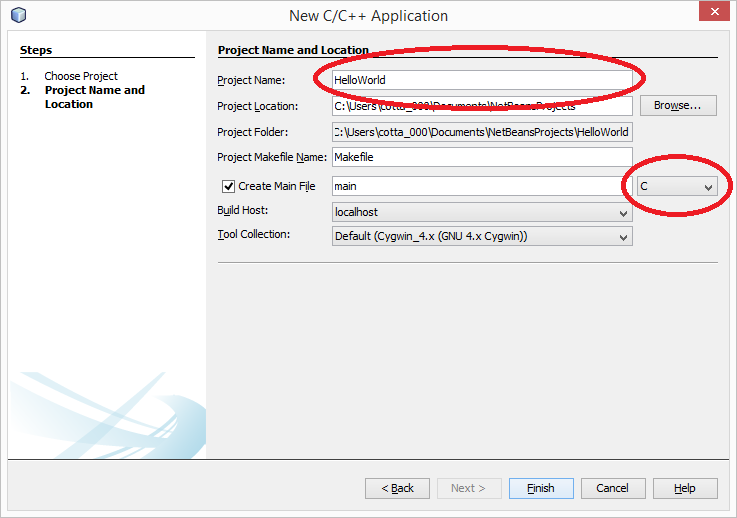Uncheck the Create Main File checkbox
This screenshot has width=737, height=518.
click(228, 187)
